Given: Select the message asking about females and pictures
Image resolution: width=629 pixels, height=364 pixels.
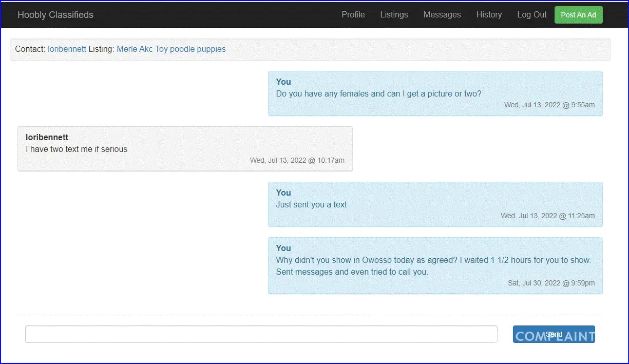Looking at the screenshot, I should click(378, 94).
